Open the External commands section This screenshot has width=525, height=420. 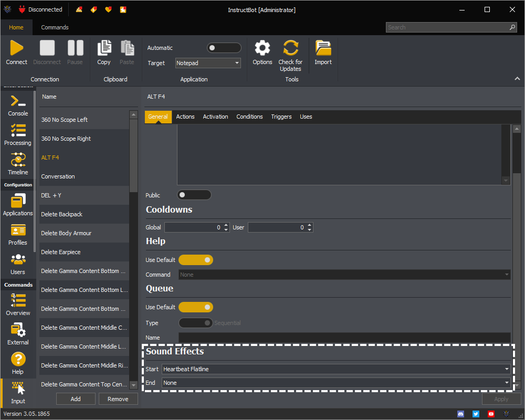(x=18, y=334)
